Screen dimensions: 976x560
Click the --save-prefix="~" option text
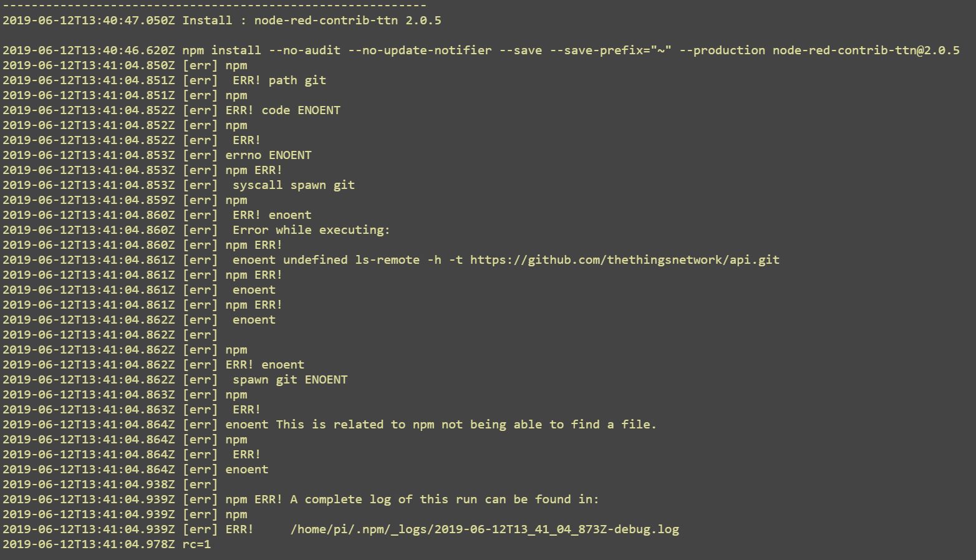pyautogui.click(x=611, y=51)
